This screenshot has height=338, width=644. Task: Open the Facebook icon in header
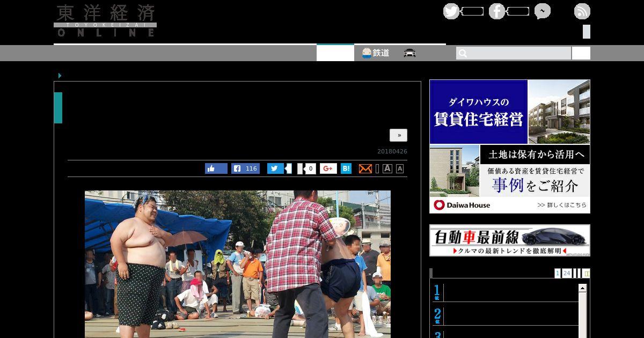497,11
